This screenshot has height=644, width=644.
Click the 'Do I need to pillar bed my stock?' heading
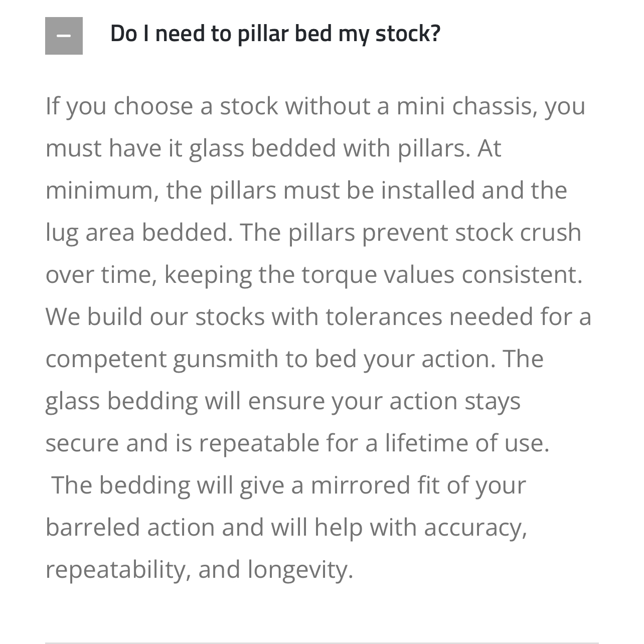click(275, 34)
